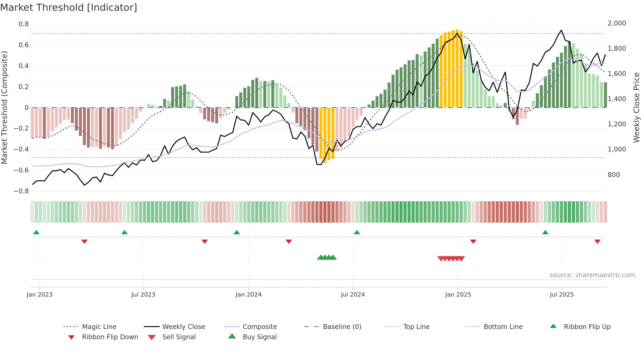This screenshot has width=644, height=362.
Task: Click the Jan 2024 x-axis label
Action: coord(249,294)
